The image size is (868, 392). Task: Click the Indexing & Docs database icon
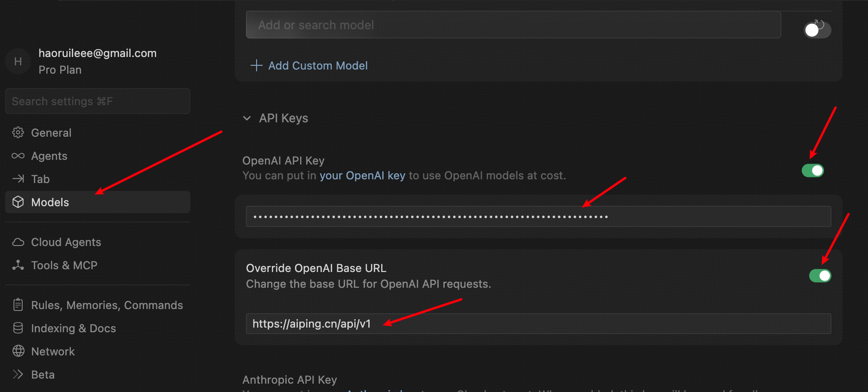pyautogui.click(x=18, y=328)
